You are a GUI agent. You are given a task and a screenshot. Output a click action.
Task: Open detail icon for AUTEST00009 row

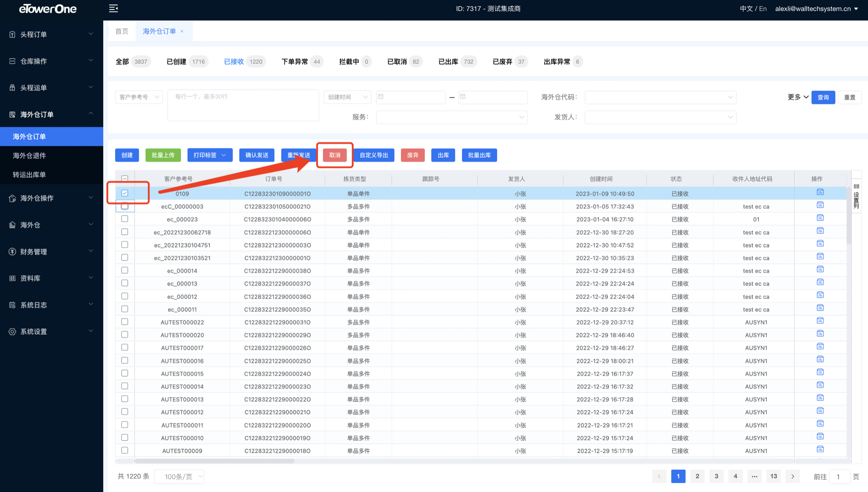[x=820, y=450]
